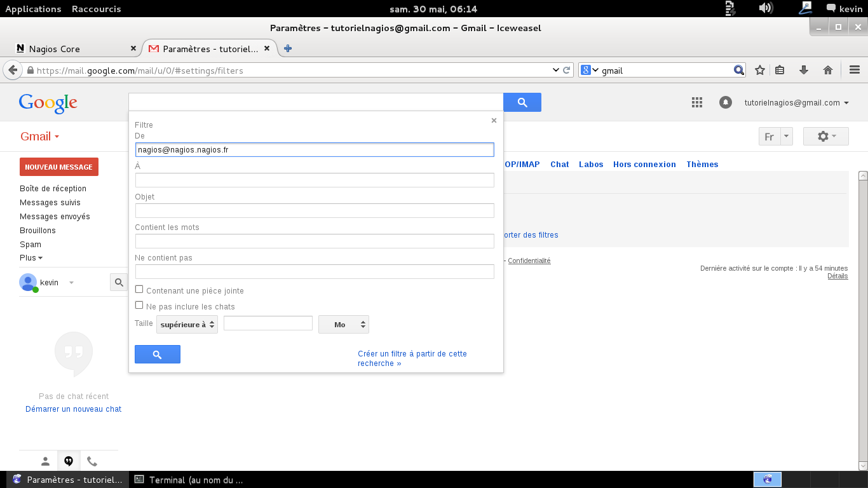The image size is (868, 488).
Task: Click the 'À' input field
Action: click(x=315, y=180)
